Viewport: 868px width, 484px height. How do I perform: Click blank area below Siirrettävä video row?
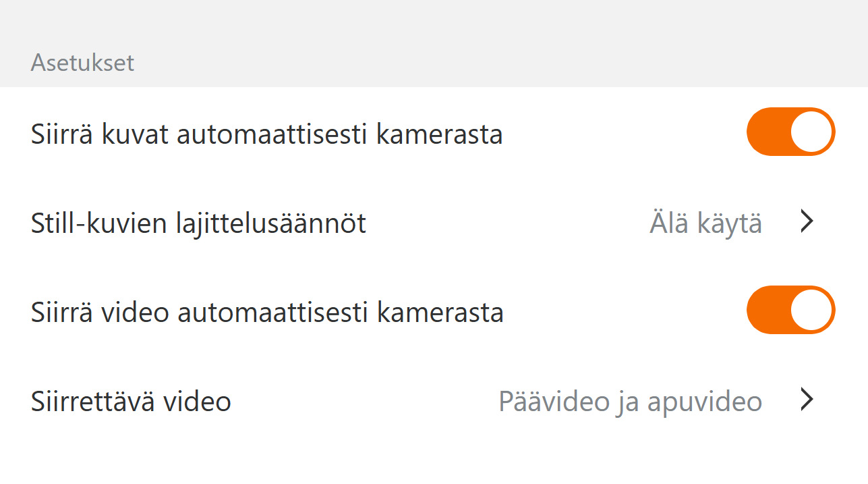point(432,459)
